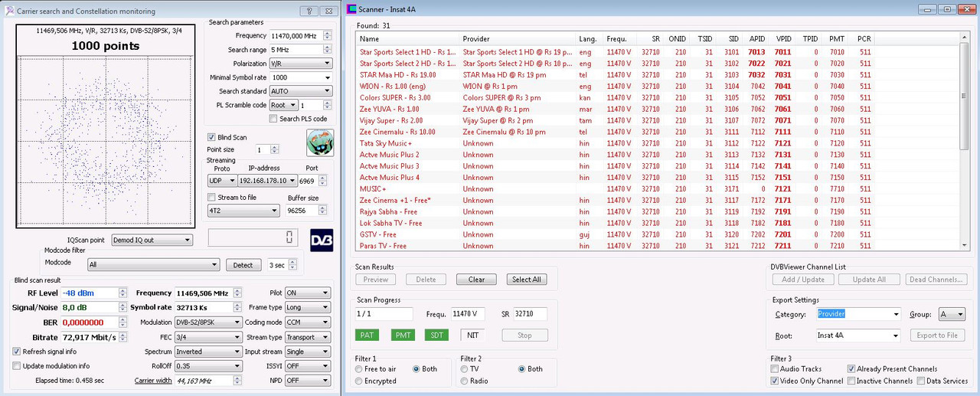The height and width of the screenshot is (396, 980).
Task: Click the PCR column header
Action: click(864, 39)
